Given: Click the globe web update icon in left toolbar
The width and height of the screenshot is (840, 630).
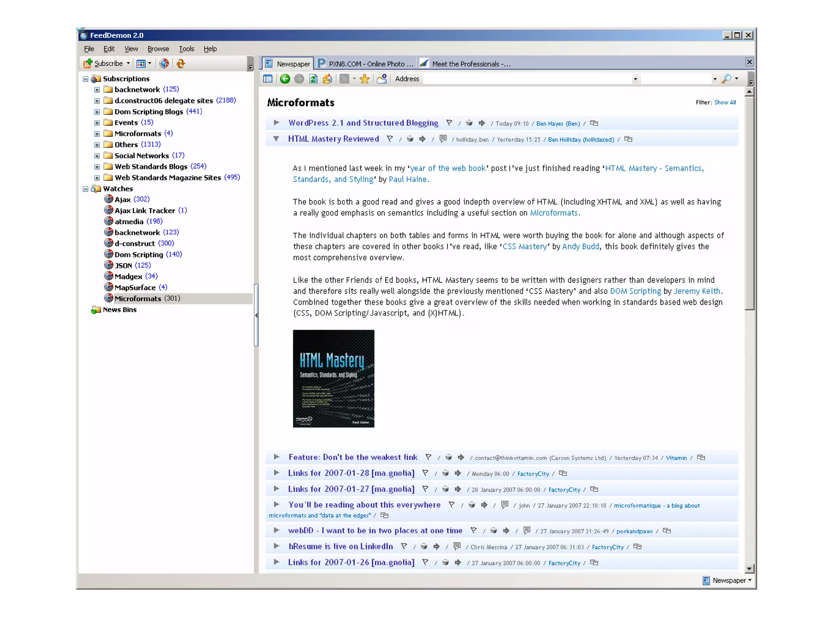Looking at the screenshot, I should coord(164,64).
